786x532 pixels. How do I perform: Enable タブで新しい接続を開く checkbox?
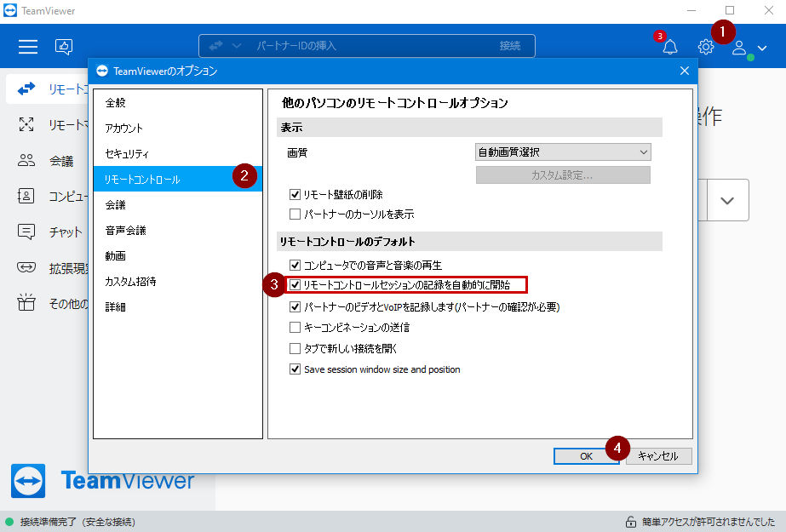point(295,348)
